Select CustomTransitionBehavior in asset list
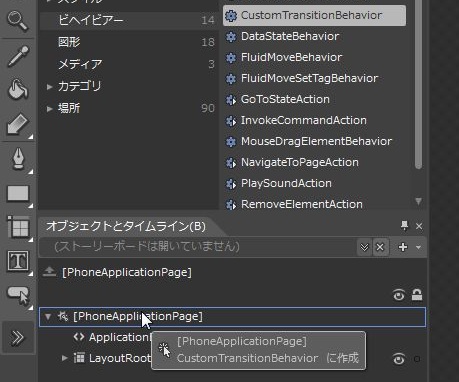Viewport: 459px width, 382px height. click(314, 15)
